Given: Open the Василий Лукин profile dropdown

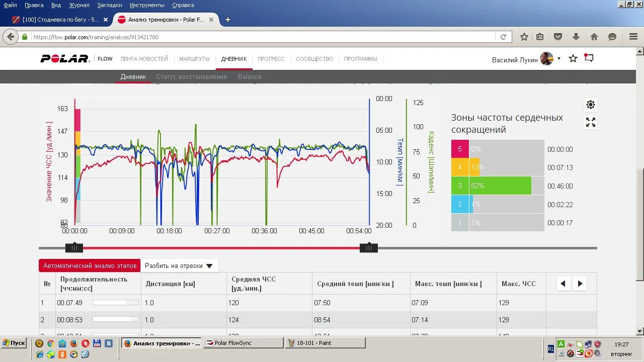Looking at the screenshot, I should pos(558,59).
